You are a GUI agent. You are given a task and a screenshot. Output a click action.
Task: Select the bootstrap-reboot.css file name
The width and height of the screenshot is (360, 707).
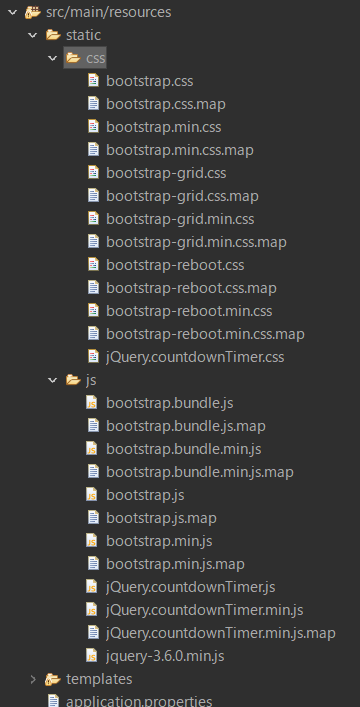coord(175,265)
